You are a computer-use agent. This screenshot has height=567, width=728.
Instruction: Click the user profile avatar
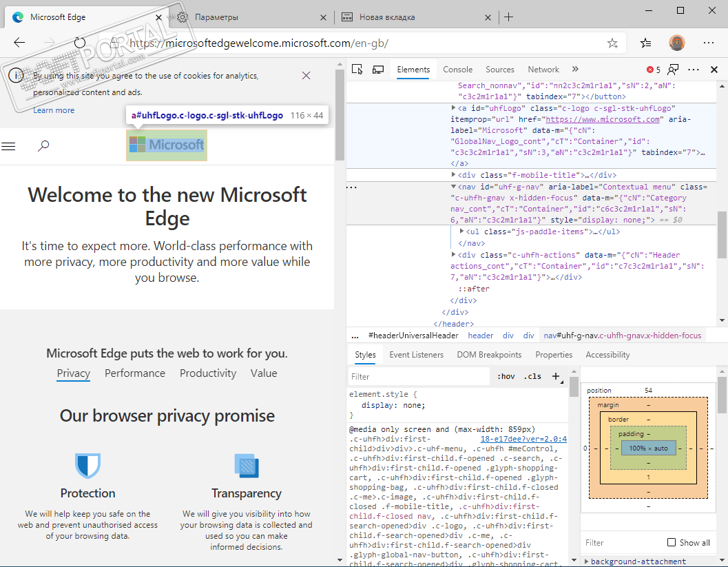677,43
